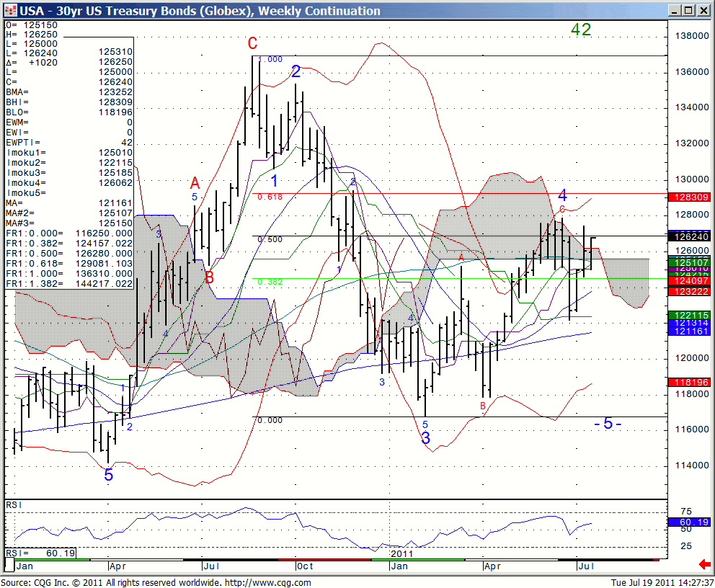Viewport: 715px width, 588px height.
Task: Click the red 128309 Fibonacci price marker
Action: [690, 196]
